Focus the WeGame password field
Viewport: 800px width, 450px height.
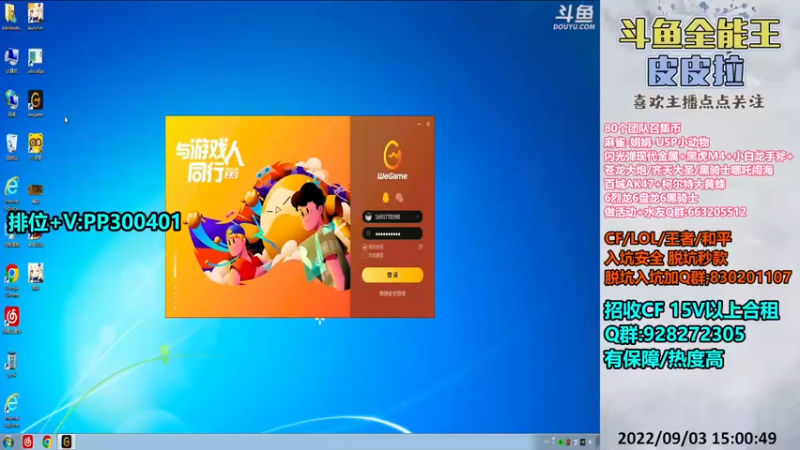coord(392,234)
